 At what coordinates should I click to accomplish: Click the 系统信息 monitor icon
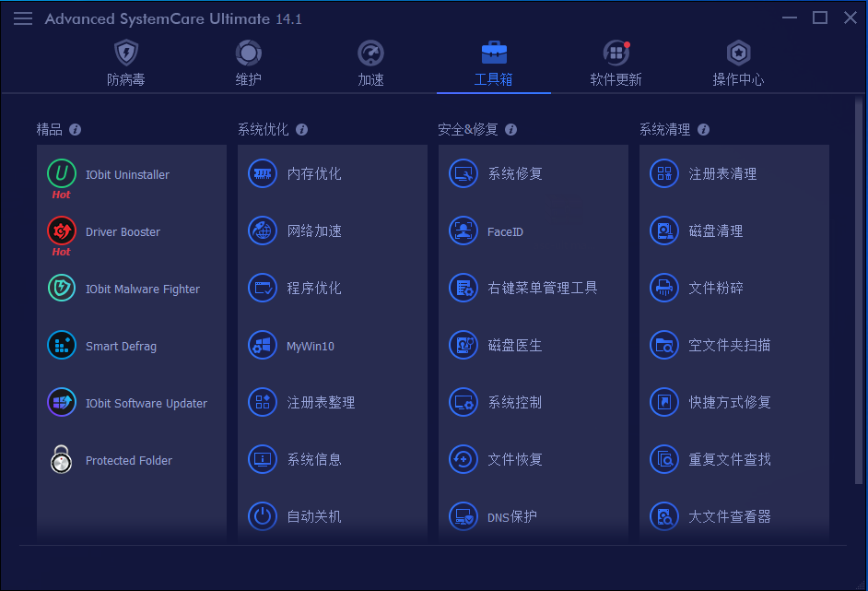coord(263,459)
